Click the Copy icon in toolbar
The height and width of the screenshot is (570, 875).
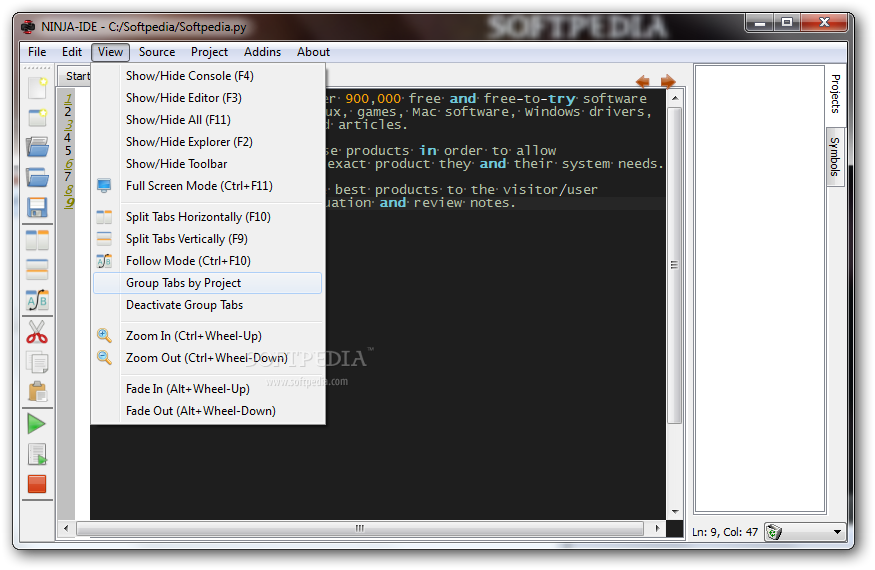tap(37, 362)
